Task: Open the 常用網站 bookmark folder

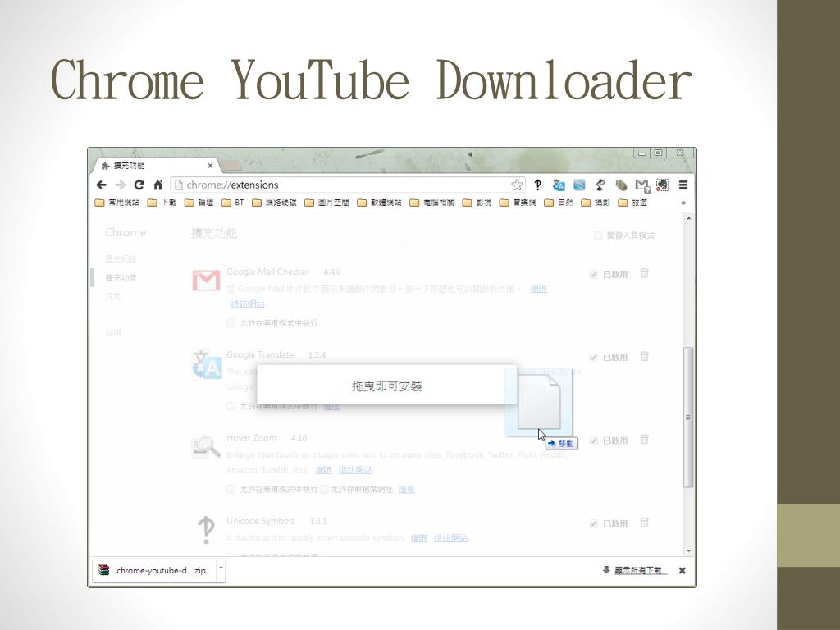Action: 116,203
